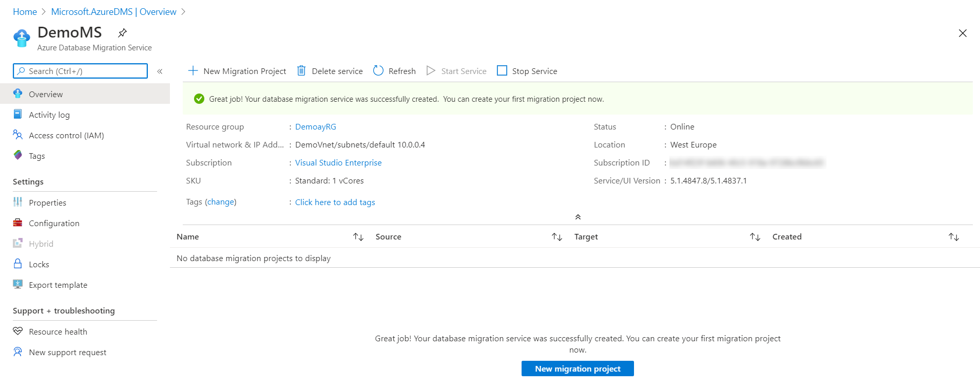The height and width of the screenshot is (387, 980).
Task: Click the plus icon for New Migration Project
Action: coord(193,71)
